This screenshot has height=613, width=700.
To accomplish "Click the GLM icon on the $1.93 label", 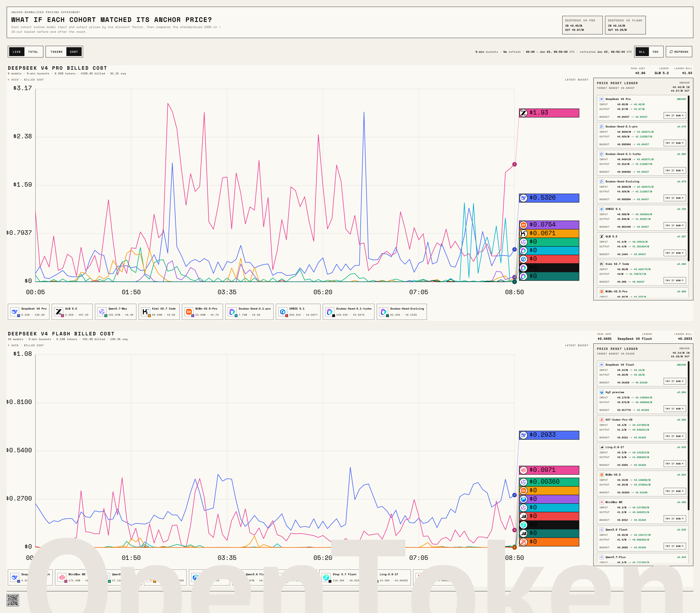I will click(523, 113).
